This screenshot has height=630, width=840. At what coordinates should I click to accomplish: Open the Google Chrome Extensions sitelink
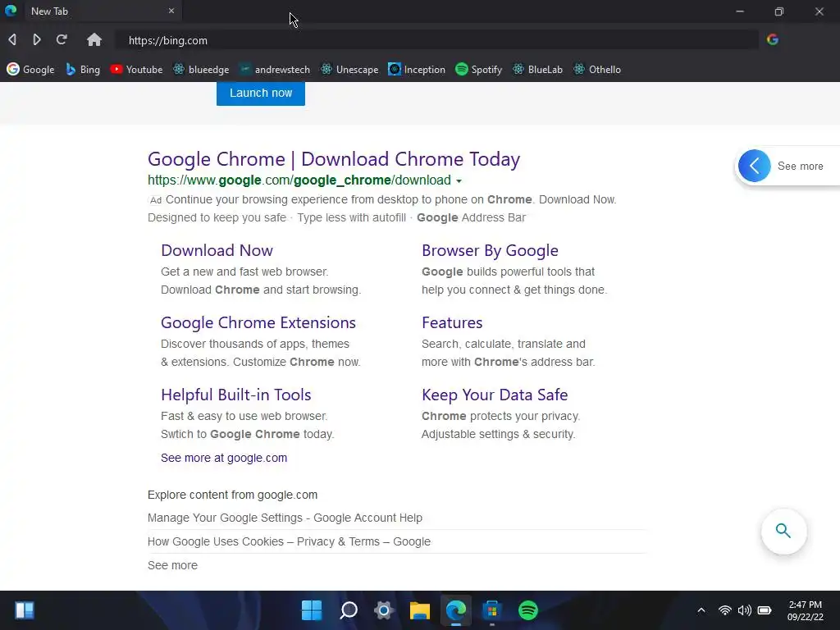tap(258, 322)
